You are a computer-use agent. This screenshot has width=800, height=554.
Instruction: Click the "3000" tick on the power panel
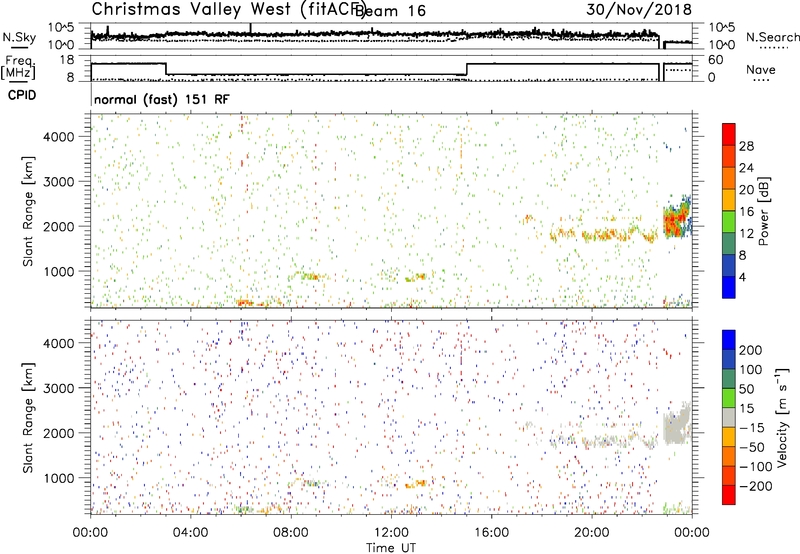[58, 182]
